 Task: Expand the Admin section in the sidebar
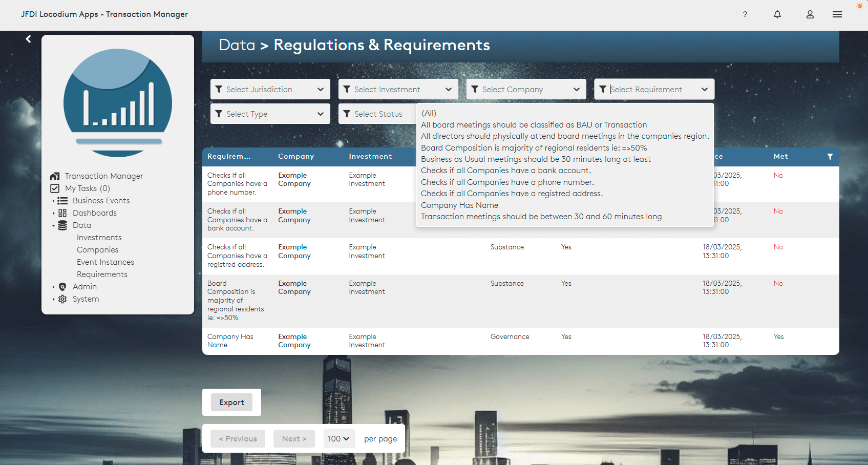click(x=54, y=286)
